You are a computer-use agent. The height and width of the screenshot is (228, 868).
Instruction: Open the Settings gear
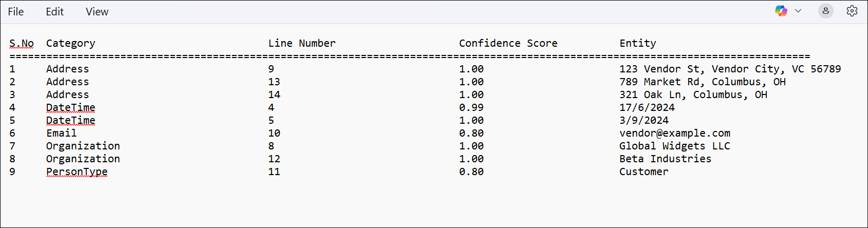[x=852, y=11]
